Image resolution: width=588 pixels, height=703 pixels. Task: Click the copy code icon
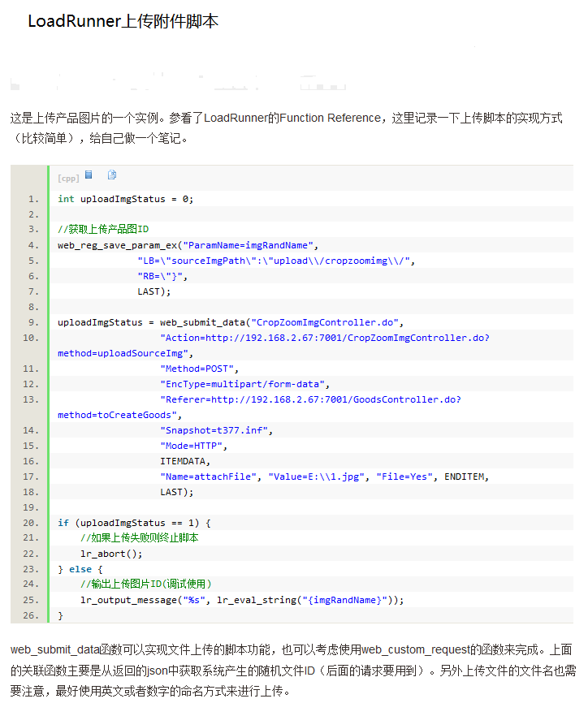pos(112,175)
